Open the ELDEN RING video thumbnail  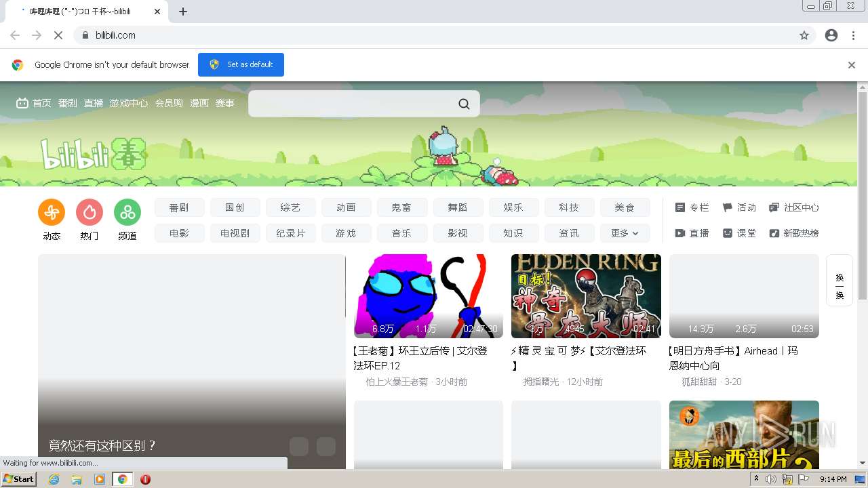[586, 296]
